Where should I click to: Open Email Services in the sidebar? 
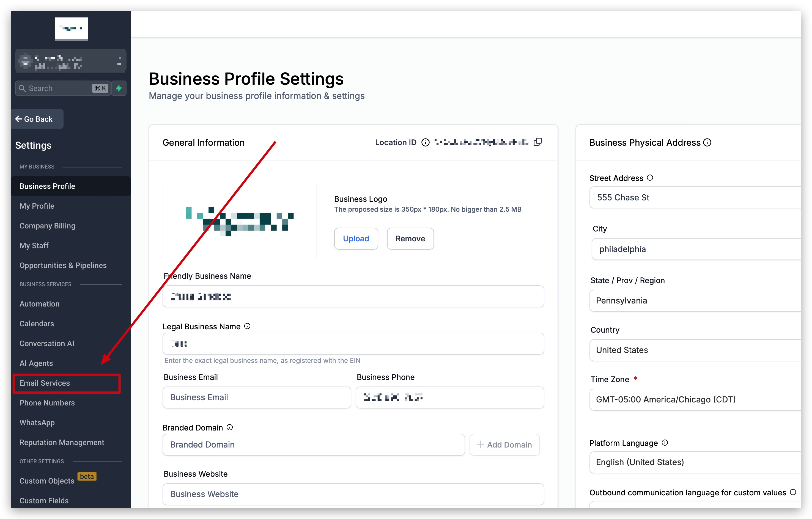[45, 383]
